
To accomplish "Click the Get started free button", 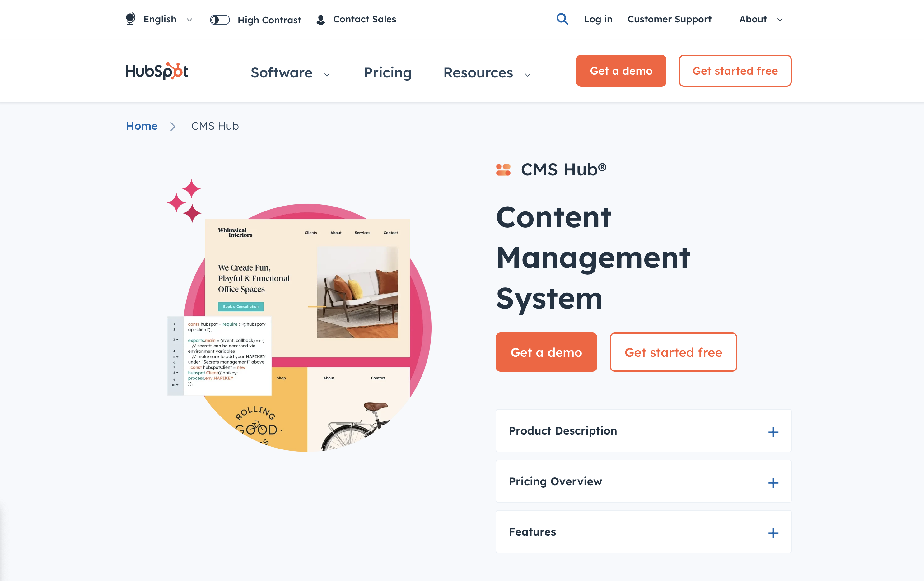I will (x=735, y=71).
